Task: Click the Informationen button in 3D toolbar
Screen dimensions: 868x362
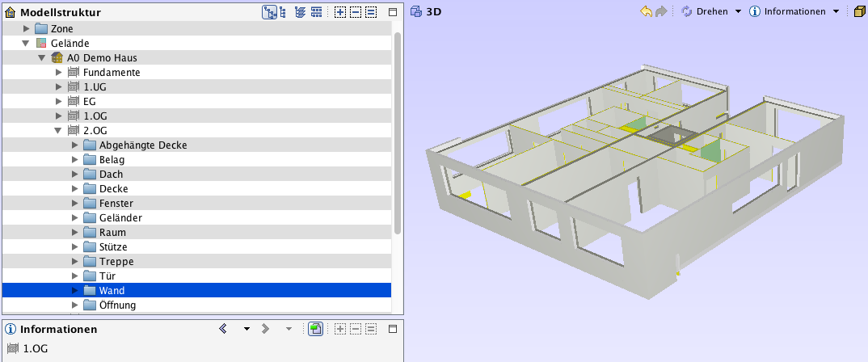Action: 787,11
